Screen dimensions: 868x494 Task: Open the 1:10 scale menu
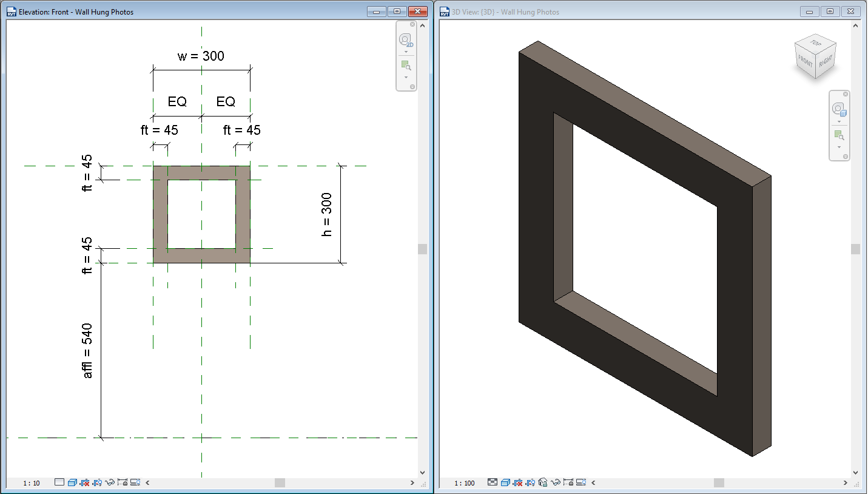(x=30, y=482)
